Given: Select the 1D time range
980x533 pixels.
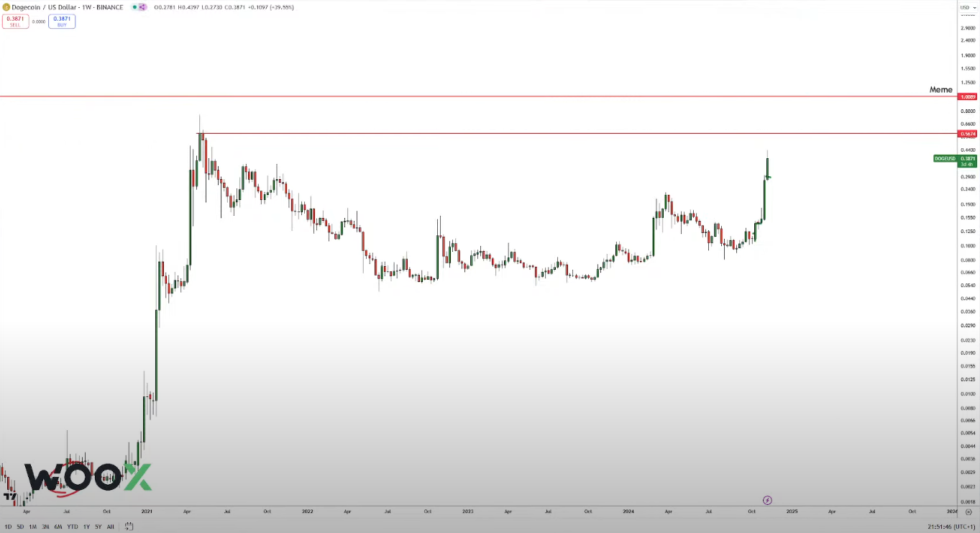Looking at the screenshot, I should coord(8,527).
